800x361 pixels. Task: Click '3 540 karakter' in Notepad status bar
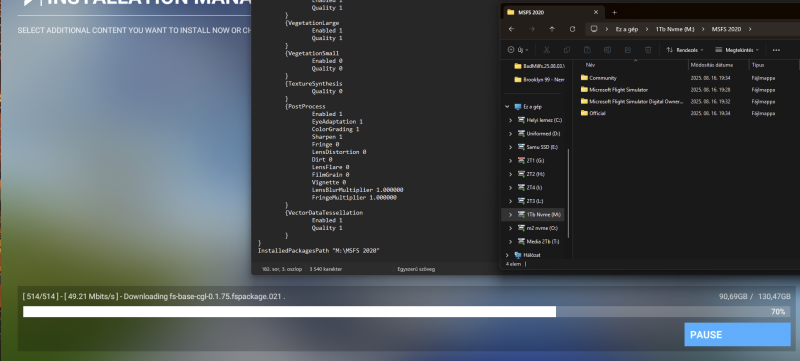click(x=326, y=269)
